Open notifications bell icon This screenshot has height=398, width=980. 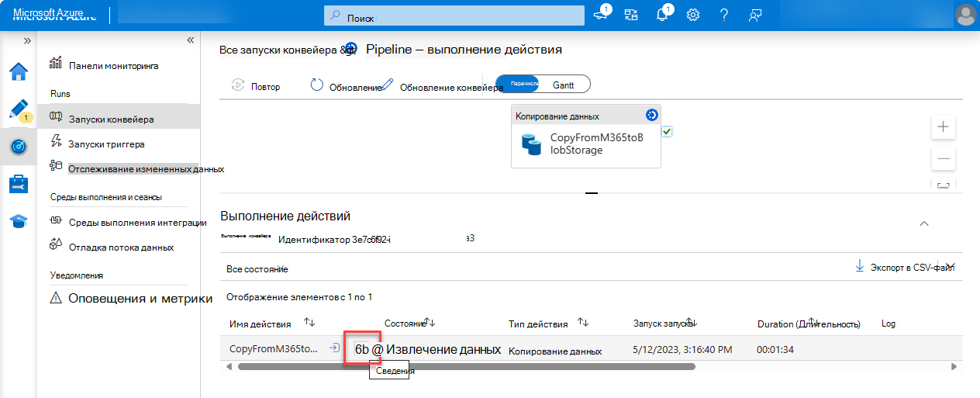(662, 15)
